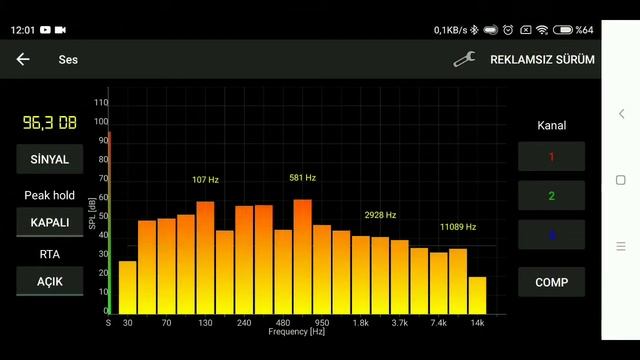Tap Android back chevron in navigation bar
Image resolution: width=640 pixels, height=360 pixels.
(x=621, y=114)
